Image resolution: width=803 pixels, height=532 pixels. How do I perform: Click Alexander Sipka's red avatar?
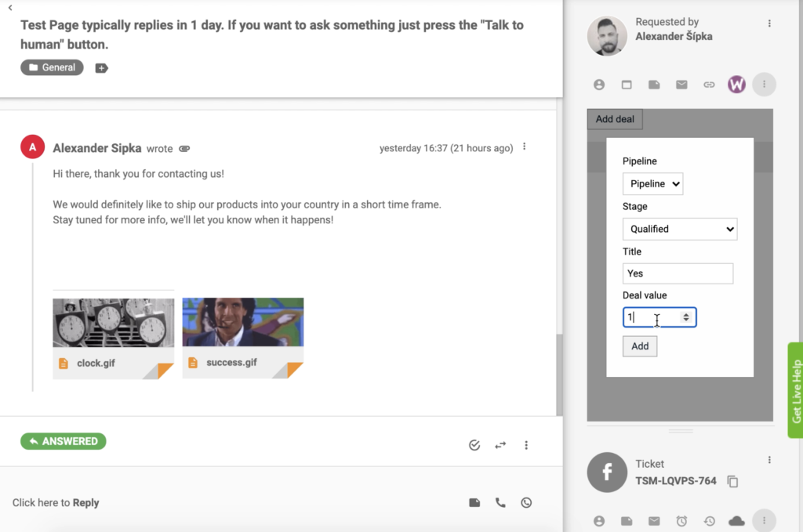point(32,147)
